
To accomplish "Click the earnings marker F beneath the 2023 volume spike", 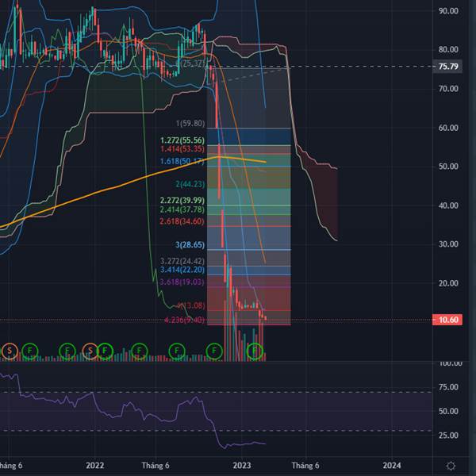I will tap(255, 351).
